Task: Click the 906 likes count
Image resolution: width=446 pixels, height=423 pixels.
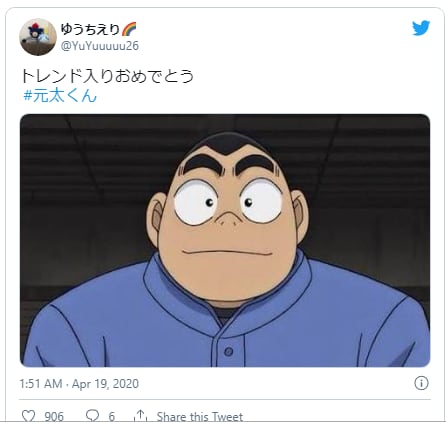Action: [54, 416]
